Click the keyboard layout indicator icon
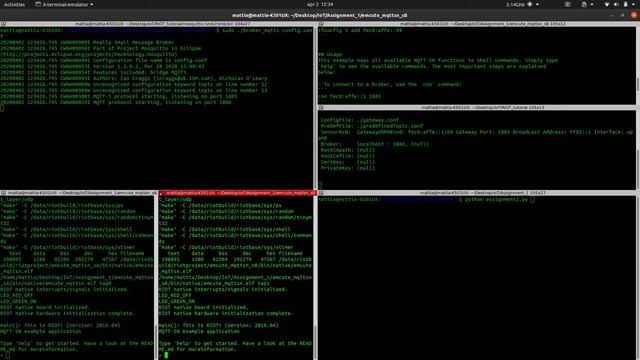Screen dimensions: 640x360 point(568,4)
